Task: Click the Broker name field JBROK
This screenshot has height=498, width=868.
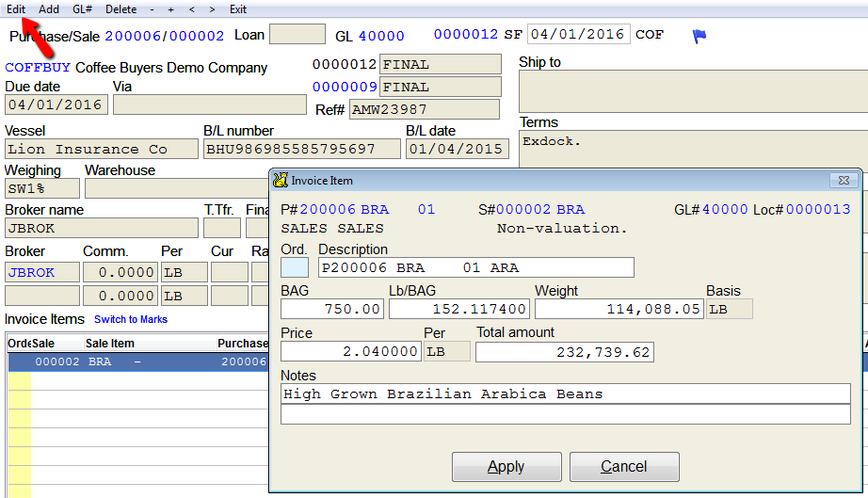Action: pyautogui.click(x=102, y=228)
